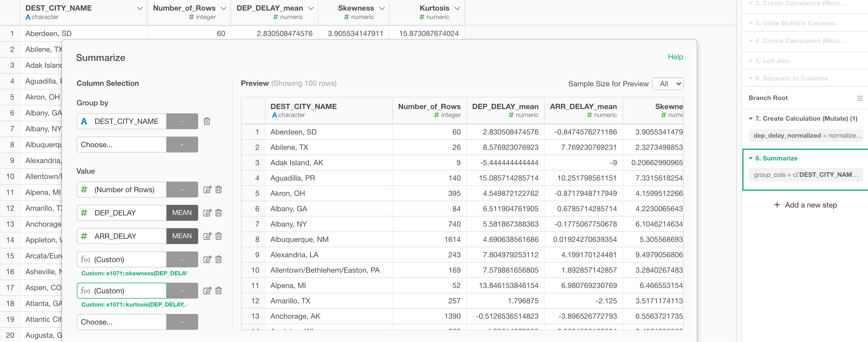This screenshot has width=868, height=342.
Task: Edit the skewness custom calculation with pencil icon
Action: tap(207, 259)
